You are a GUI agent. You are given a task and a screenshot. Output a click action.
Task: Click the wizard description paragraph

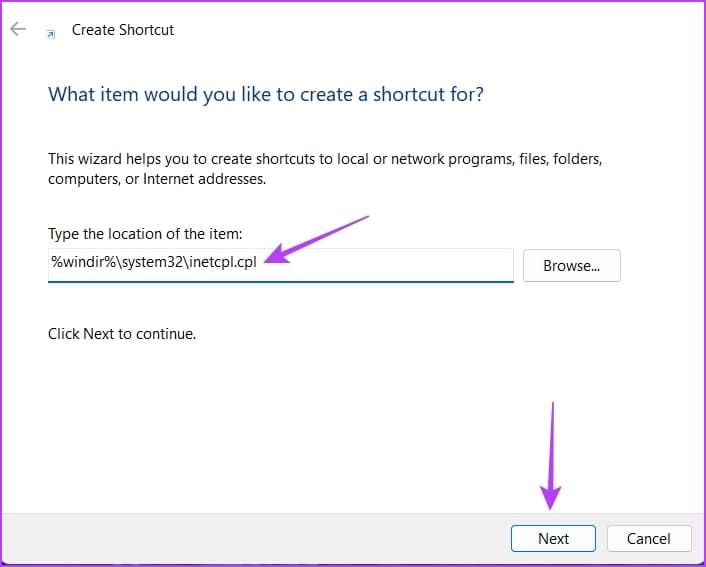[325, 169]
